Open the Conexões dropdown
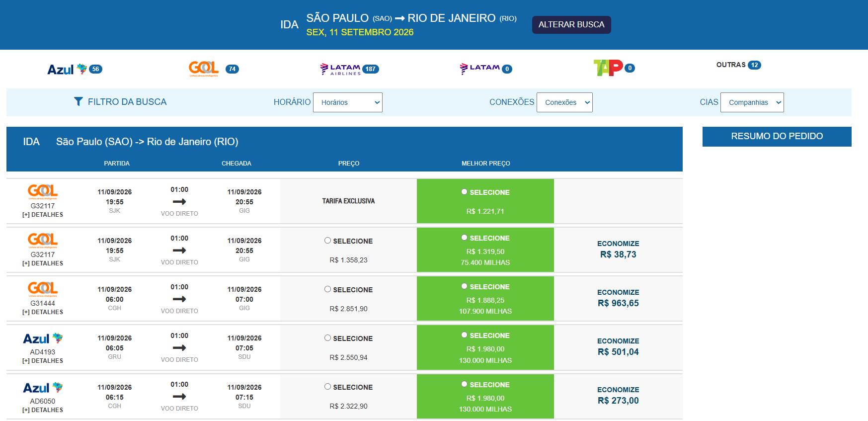Image resolution: width=868 pixels, height=421 pixels. coord(564,102)
